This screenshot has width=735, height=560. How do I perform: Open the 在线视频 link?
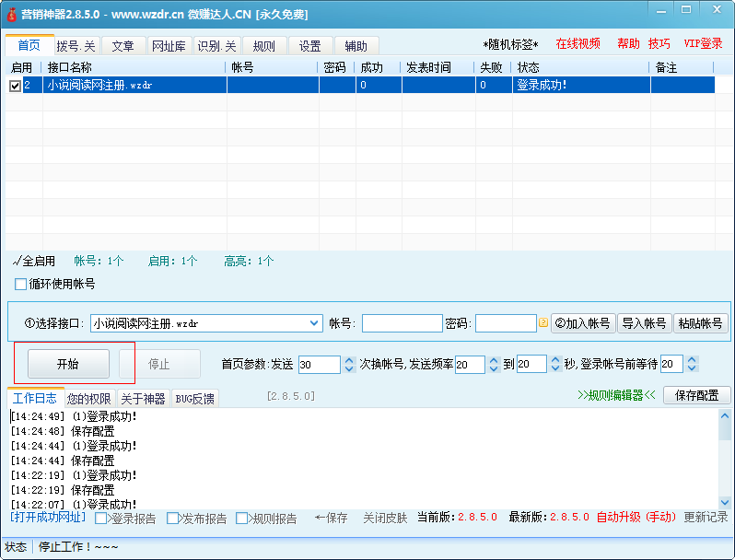pos(577,44)
